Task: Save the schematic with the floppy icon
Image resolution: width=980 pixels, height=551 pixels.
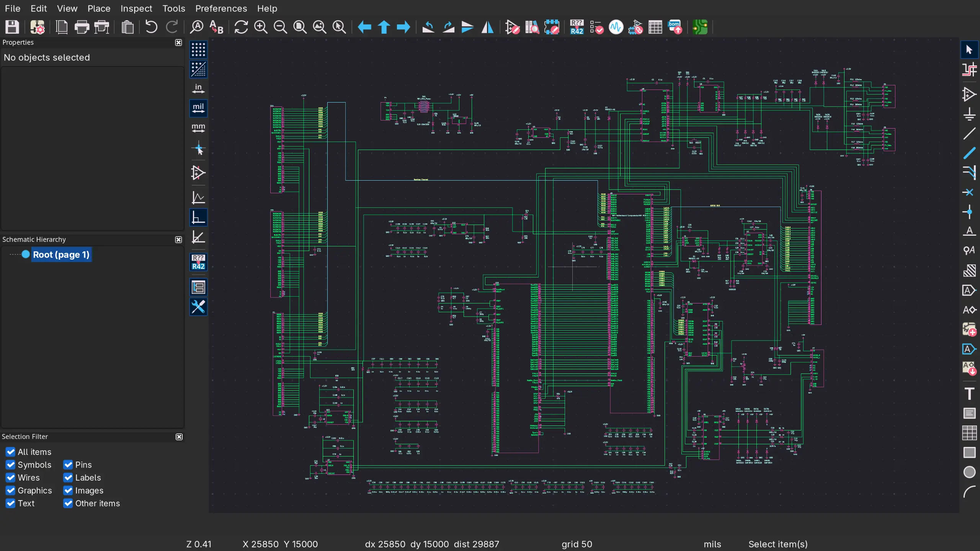Action: [x=12, y=27]
